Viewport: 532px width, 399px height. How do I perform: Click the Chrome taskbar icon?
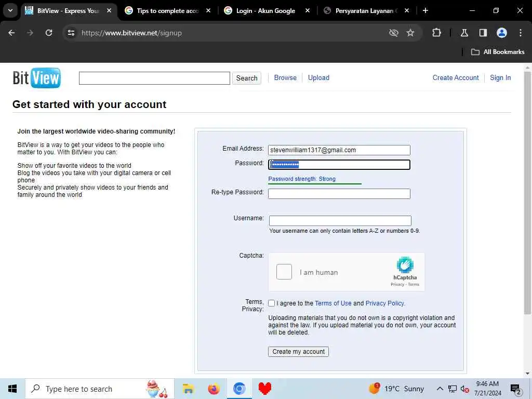[x=239, y=389]
